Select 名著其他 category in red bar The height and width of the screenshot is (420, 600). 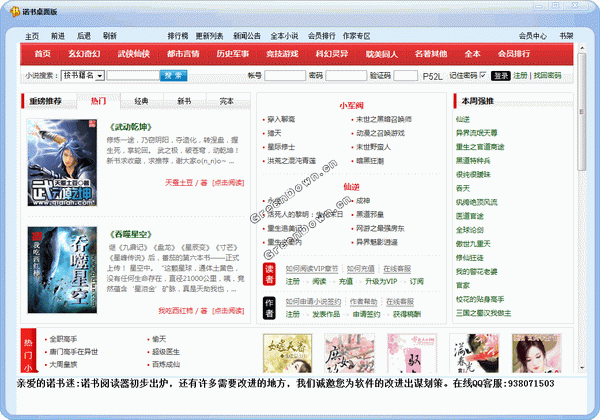pos(431,54)
